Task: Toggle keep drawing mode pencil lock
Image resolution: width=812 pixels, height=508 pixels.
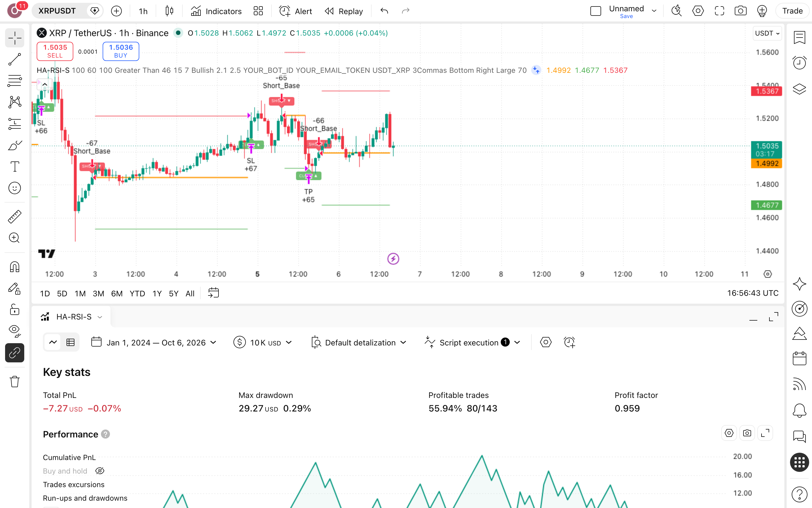Action: point(14,289)
